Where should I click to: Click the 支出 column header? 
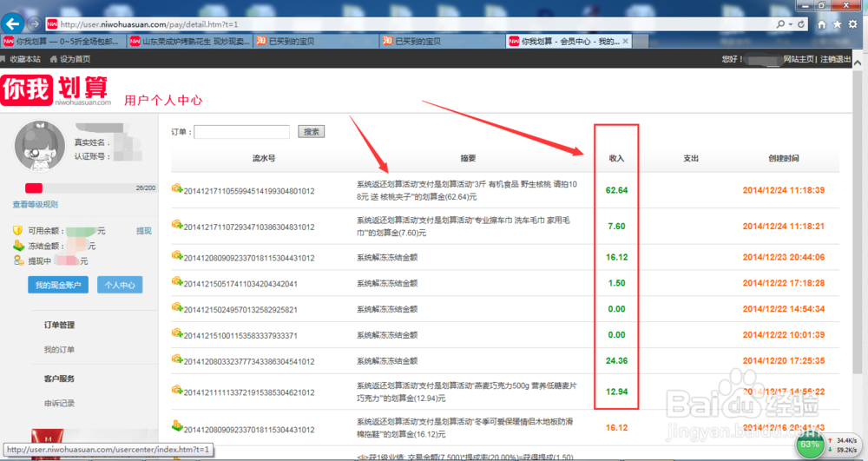pyautogui.click(x=691, y=158)
